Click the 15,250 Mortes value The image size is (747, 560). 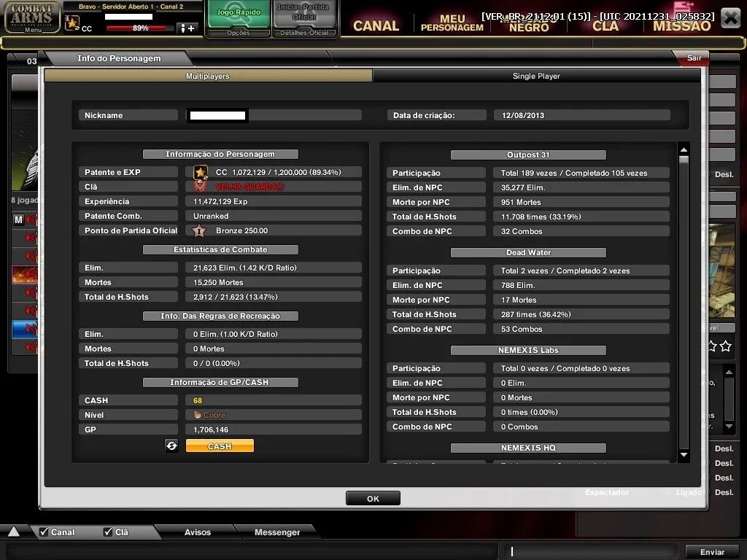click(x=218, y=282)
